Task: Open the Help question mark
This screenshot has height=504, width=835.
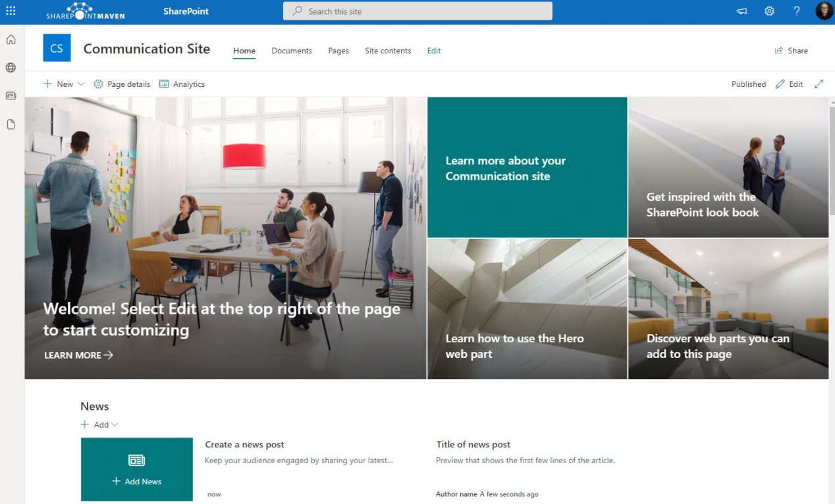Action: (x=796, y=11)
